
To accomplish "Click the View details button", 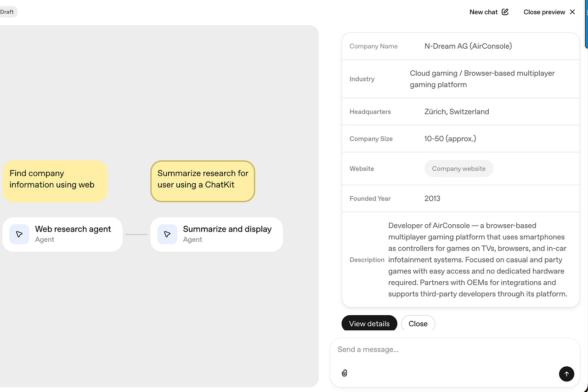I will [x=369, y=324].
